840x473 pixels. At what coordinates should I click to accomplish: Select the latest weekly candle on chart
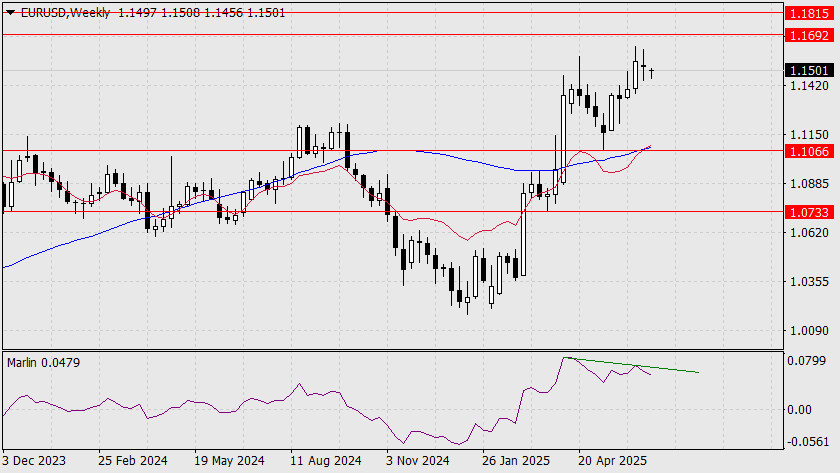[651, 72]
